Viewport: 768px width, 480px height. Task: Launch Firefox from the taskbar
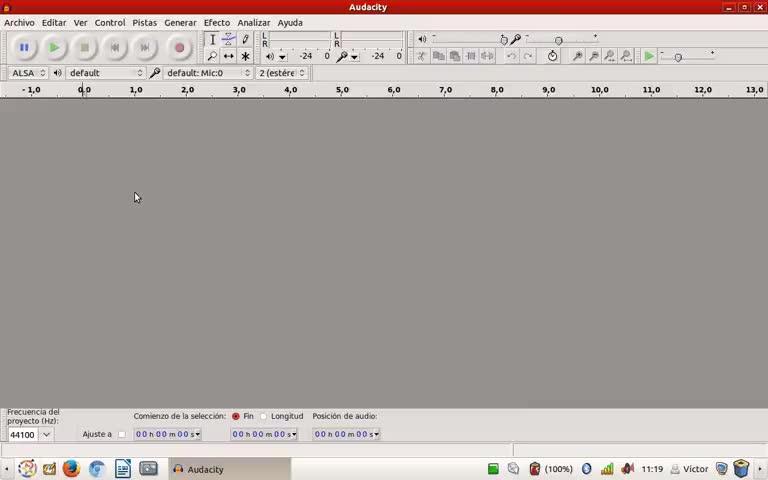pyautogui.click(x=71, y=469)
